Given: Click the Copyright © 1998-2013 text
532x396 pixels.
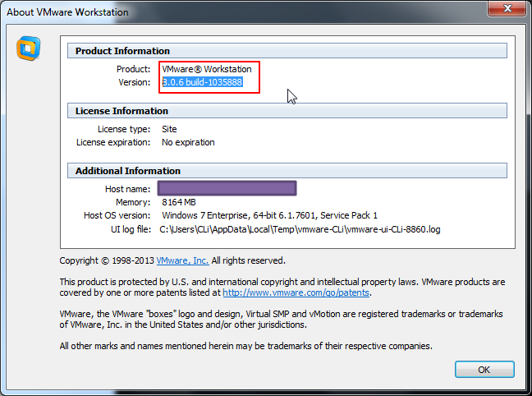Looking at the screenshot, I should click(x=107, y=260).
